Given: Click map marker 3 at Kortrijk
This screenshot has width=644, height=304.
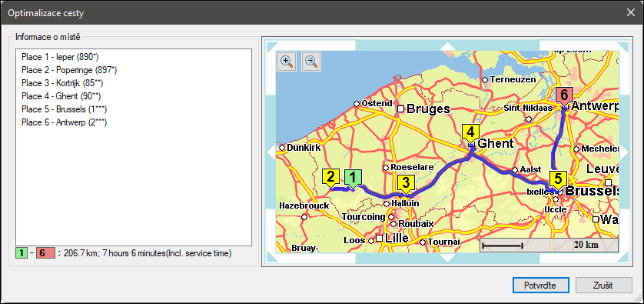Looking at the screenshot, I should (406, 183).
